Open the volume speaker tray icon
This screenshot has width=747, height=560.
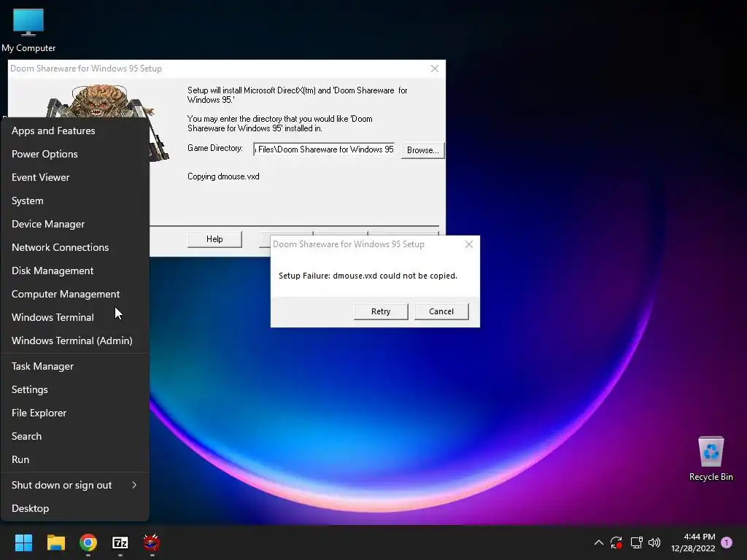point(654,542)
